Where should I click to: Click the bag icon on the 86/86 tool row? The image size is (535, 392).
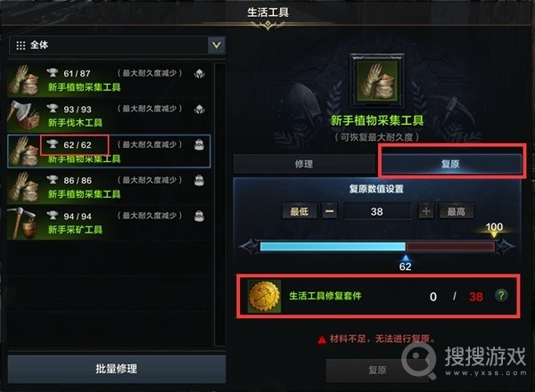pos(199,180)
